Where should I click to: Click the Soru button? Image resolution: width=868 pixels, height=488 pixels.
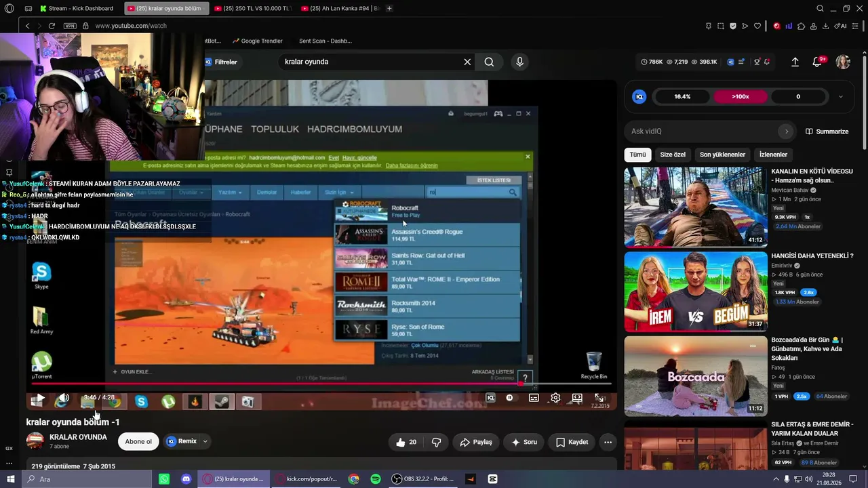click(524, 442)
